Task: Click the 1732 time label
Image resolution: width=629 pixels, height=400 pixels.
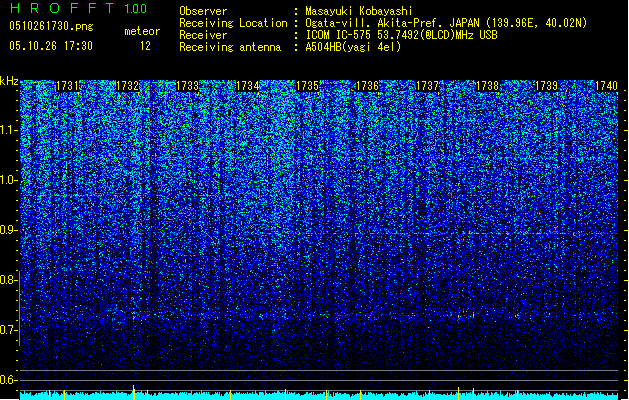Action: (x=127, y=86)
